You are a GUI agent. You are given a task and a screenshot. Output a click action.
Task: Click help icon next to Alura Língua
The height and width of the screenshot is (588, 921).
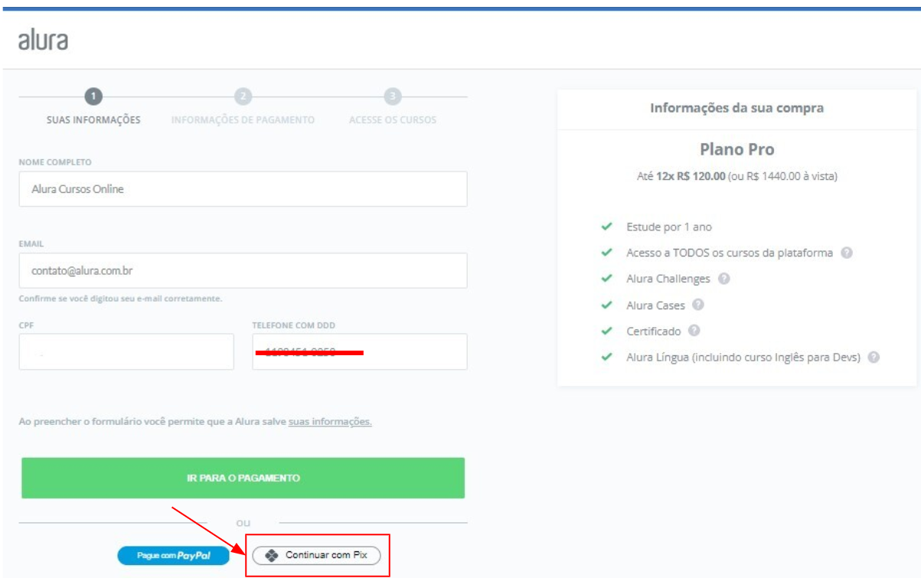tap(874, 357)
